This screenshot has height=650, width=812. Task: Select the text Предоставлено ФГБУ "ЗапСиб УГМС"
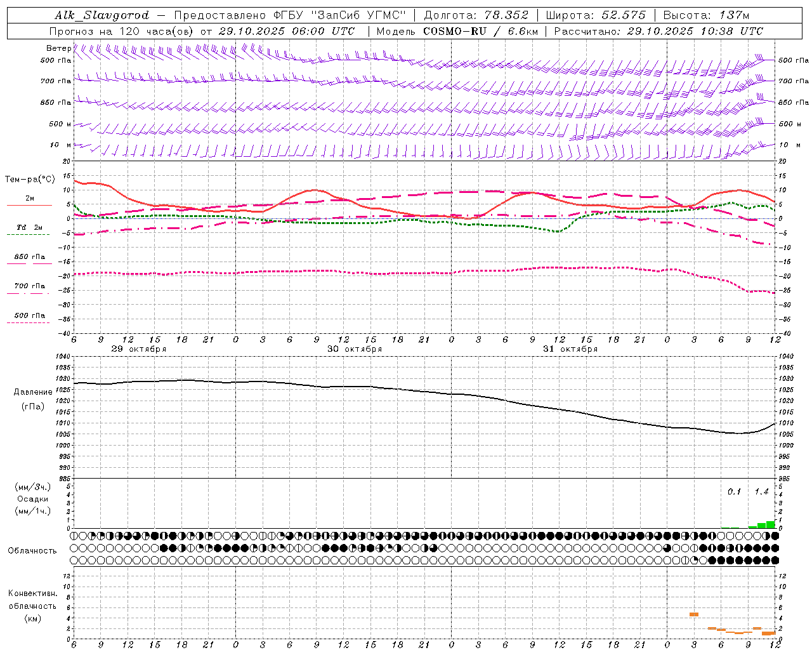(290, 15)
